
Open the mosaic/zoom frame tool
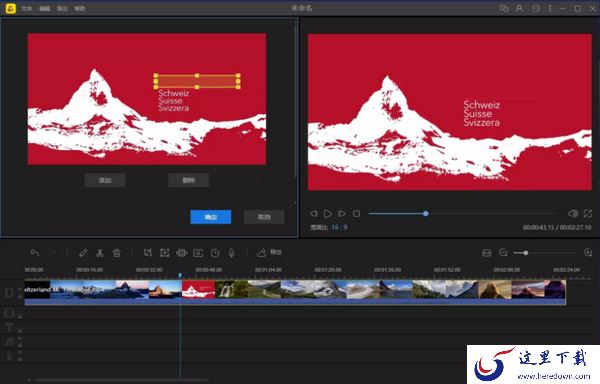click(165, 253)
